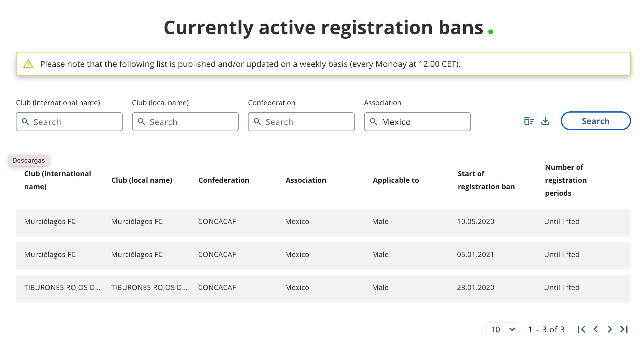Click the clear filters icon
This screenshot has height=343, width=644.
point(528,121)
